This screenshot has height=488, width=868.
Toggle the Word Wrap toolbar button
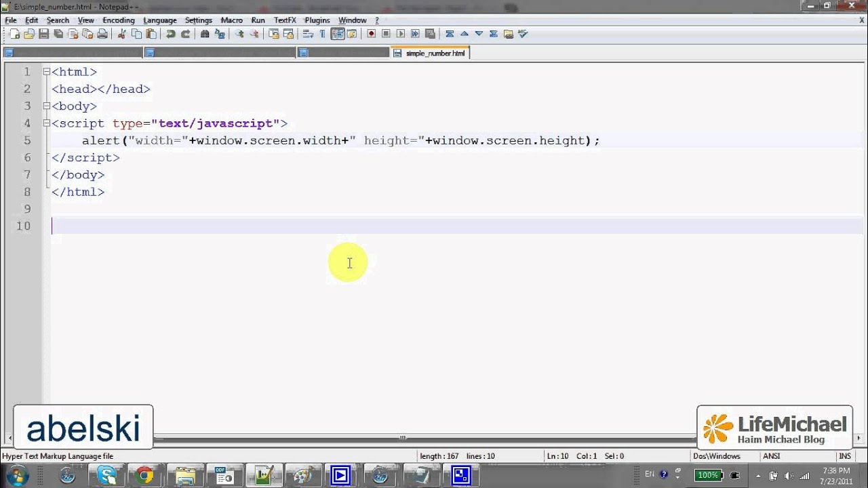click(x=307, y=34)
